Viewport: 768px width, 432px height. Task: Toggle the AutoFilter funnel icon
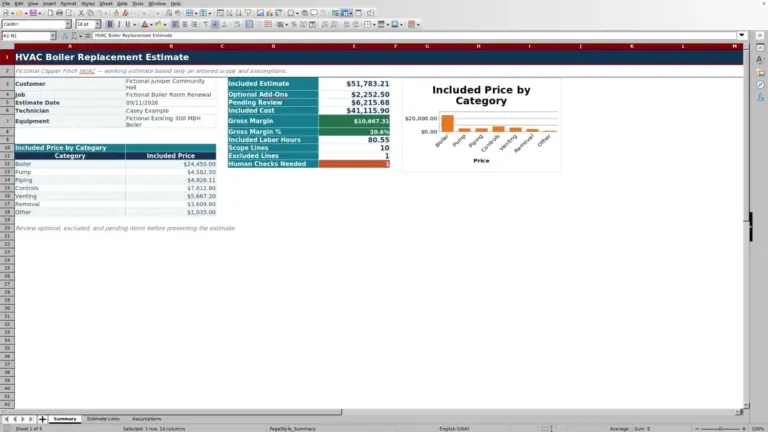click(x=248, y=13)
